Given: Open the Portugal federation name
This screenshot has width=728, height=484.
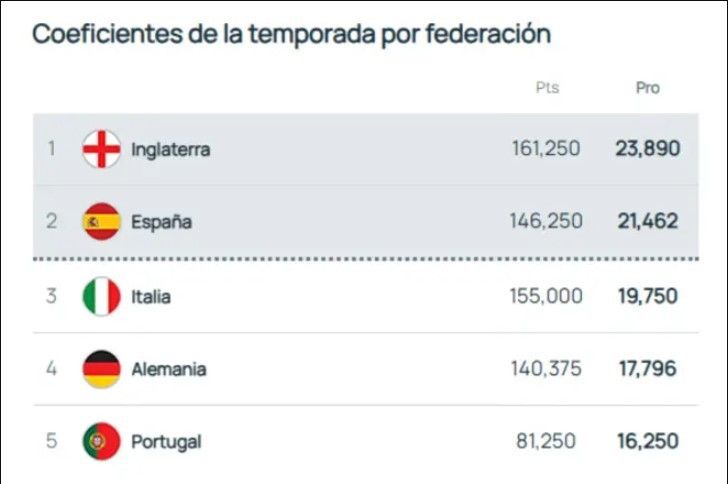Looking at the screenshot, I should point(166,441).
